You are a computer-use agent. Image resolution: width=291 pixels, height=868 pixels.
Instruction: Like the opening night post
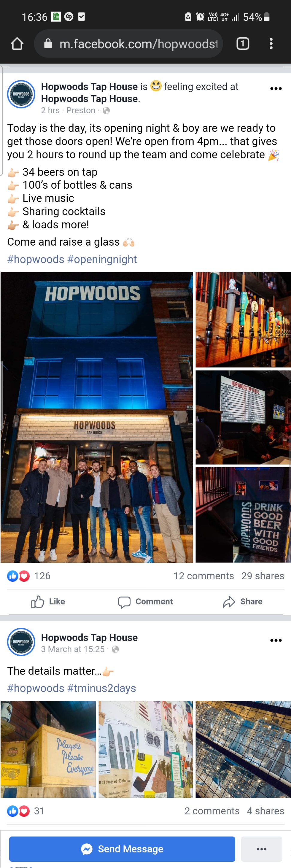click(x=48, y=601)
